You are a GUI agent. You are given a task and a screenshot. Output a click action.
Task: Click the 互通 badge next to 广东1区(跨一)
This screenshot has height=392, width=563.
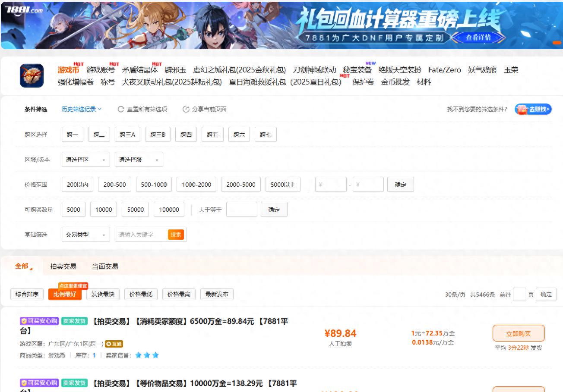point(114,344)
